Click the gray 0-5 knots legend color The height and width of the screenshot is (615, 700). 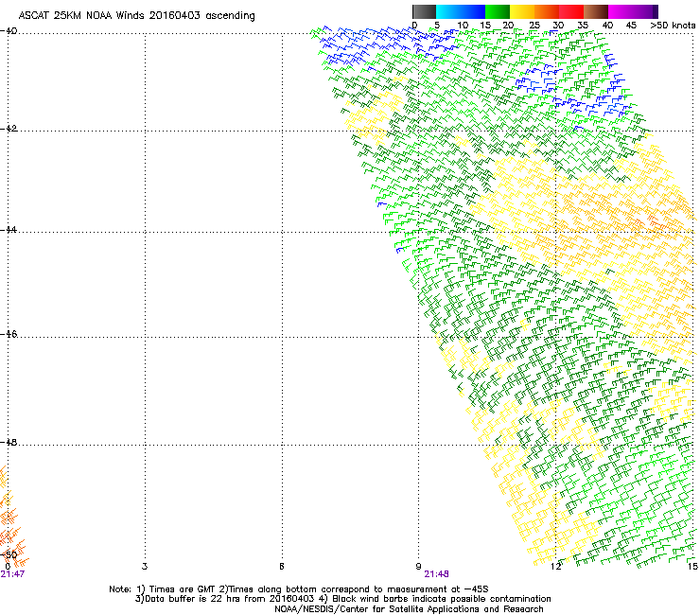point(424,11)
